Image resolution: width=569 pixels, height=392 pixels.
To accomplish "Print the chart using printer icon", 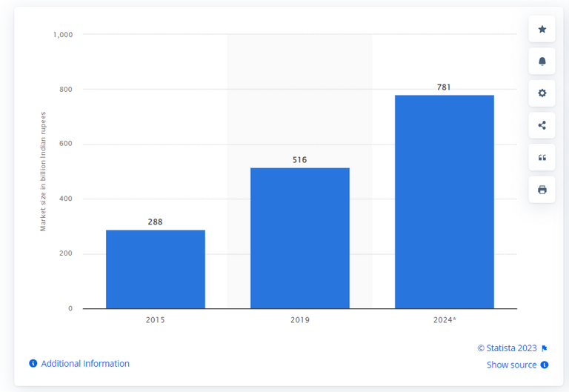I will click(542, 190).
